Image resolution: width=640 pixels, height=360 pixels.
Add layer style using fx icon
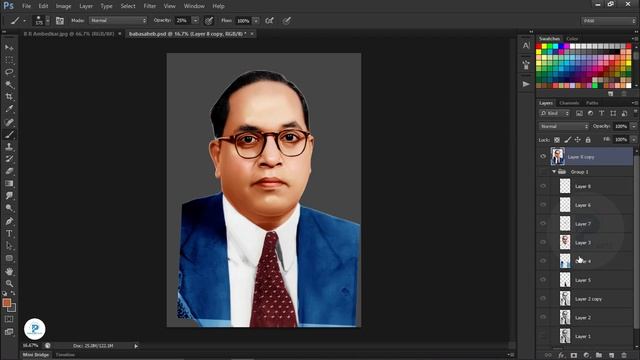coord(561,355)
